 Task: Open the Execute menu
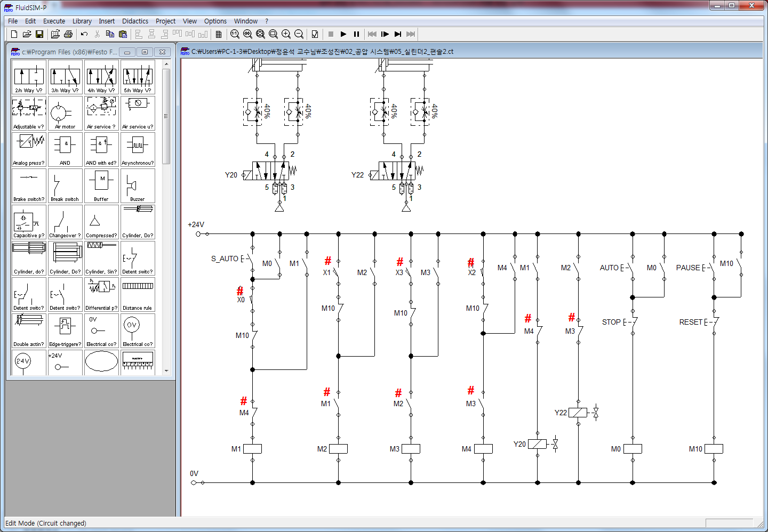click(x=54, y=21)
